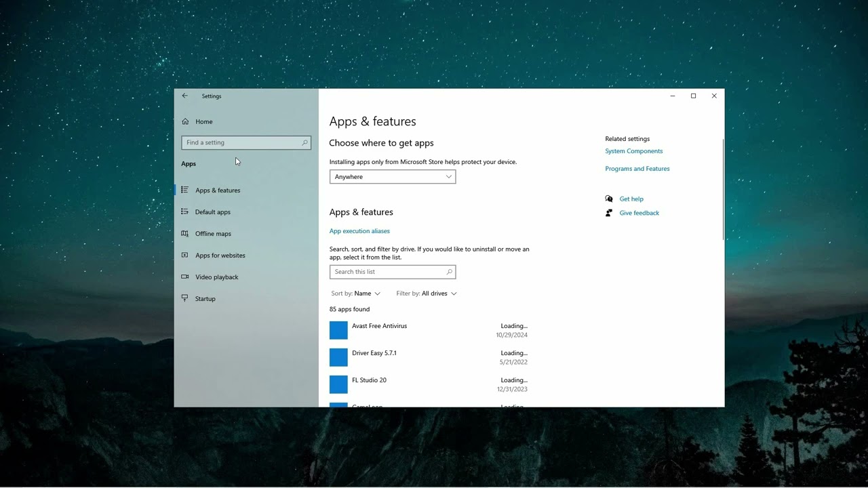Open the Home icon in sidebar
868x488 pixels.
point(185,121)
